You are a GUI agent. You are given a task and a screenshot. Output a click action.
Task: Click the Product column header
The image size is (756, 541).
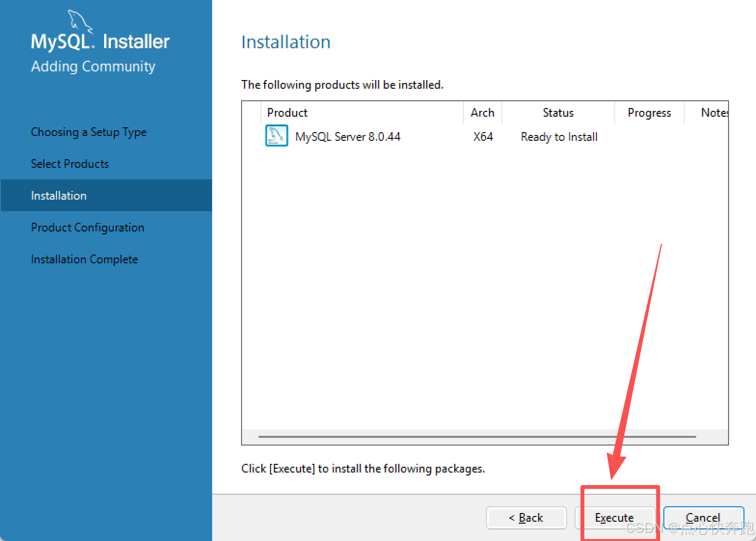[x=362, y=113]
